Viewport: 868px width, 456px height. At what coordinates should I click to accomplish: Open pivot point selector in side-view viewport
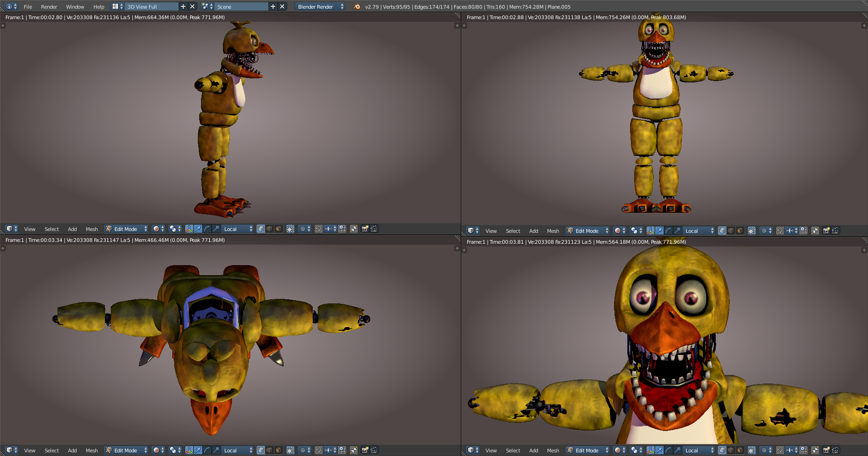coord(175,229)
